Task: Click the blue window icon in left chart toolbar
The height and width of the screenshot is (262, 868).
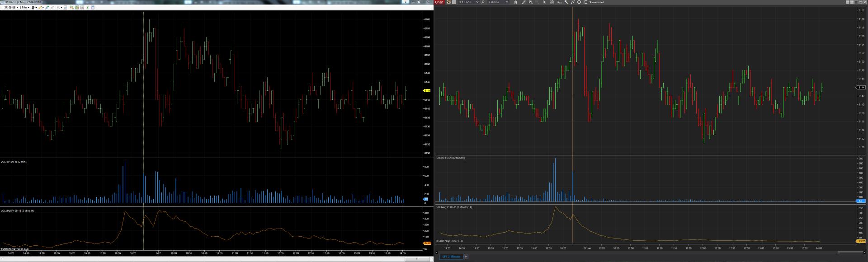Action: (93, 8)
